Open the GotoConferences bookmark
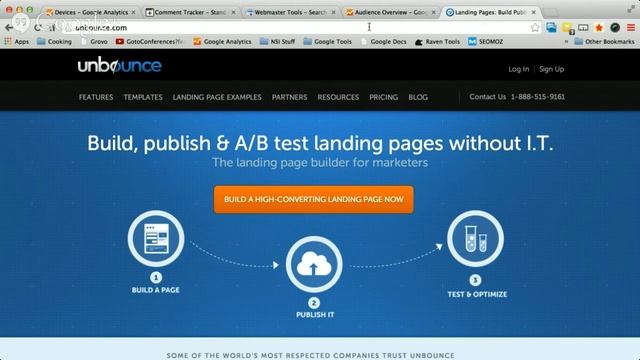640x360 pixels. point(149,42)
